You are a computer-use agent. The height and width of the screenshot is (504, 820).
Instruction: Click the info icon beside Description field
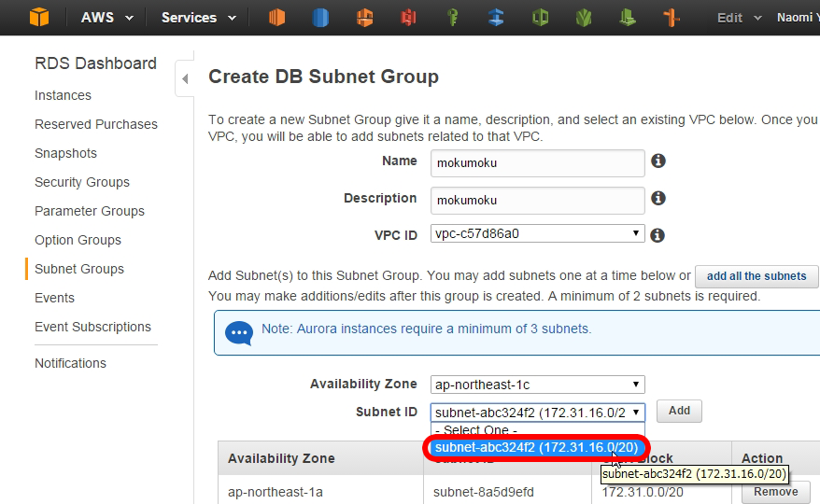657,198
